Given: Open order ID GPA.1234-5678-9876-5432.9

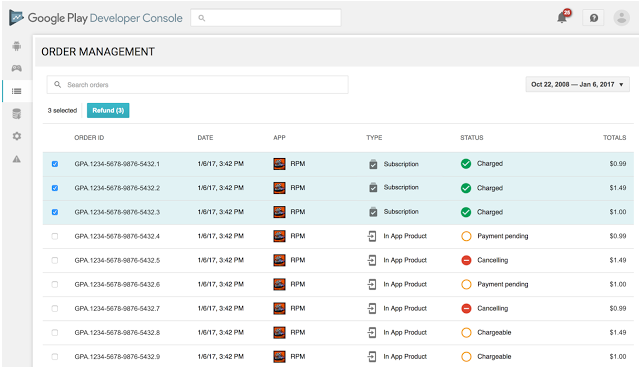Looking at the screenshot, I should [117, 356].
